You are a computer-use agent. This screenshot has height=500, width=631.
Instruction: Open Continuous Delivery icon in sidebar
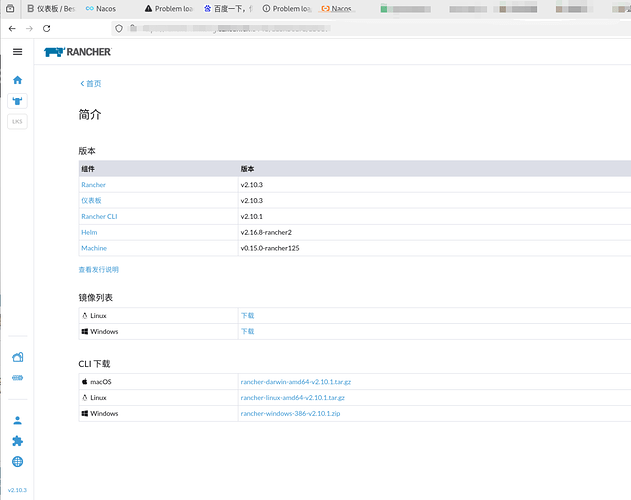coord(17,378)
